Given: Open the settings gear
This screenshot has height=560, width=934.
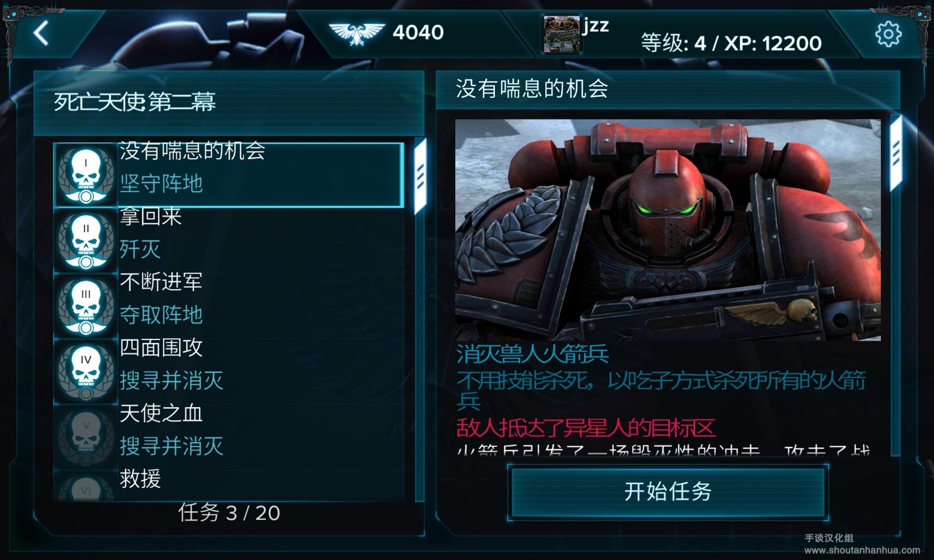Looking at the screenshot, I should point(888,34).
